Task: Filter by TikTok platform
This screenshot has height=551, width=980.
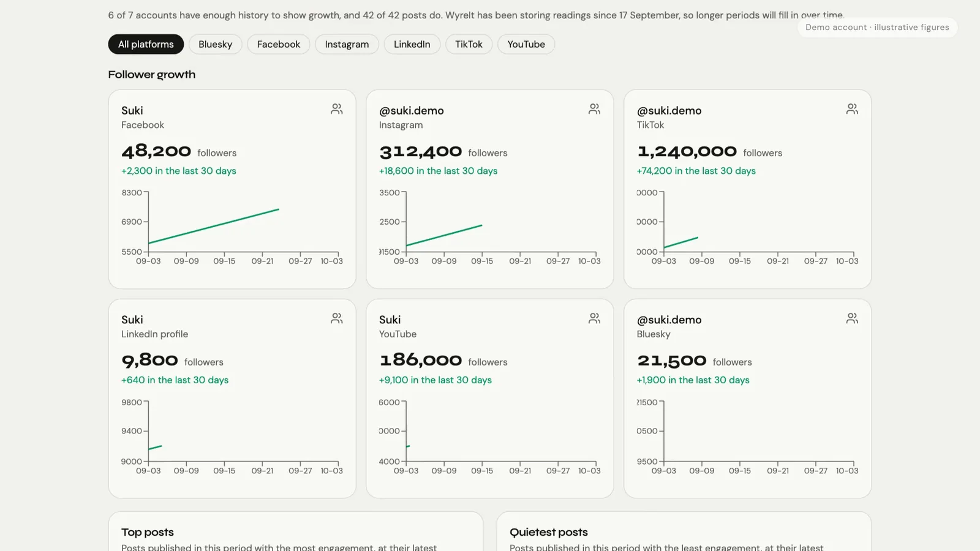Action: coord(469,44)
